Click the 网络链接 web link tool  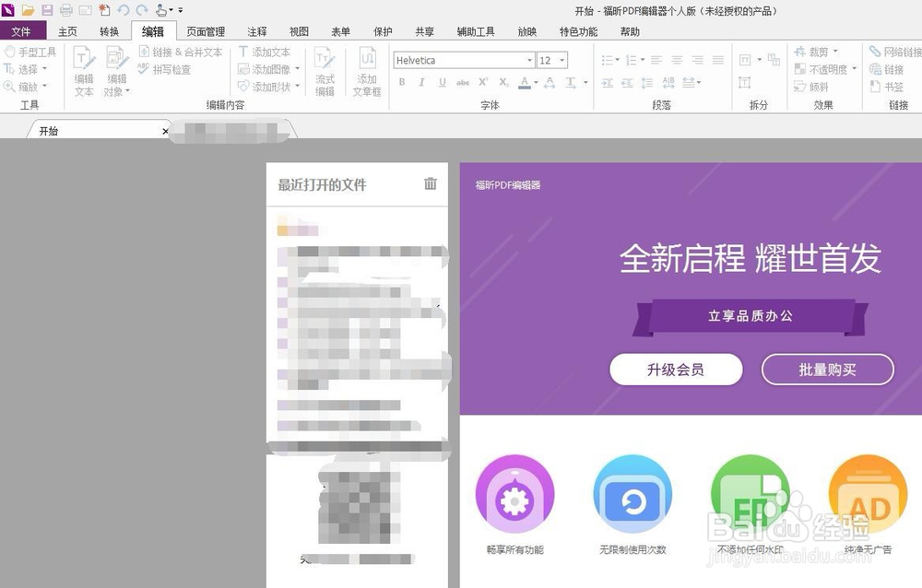tap(893, 52)
